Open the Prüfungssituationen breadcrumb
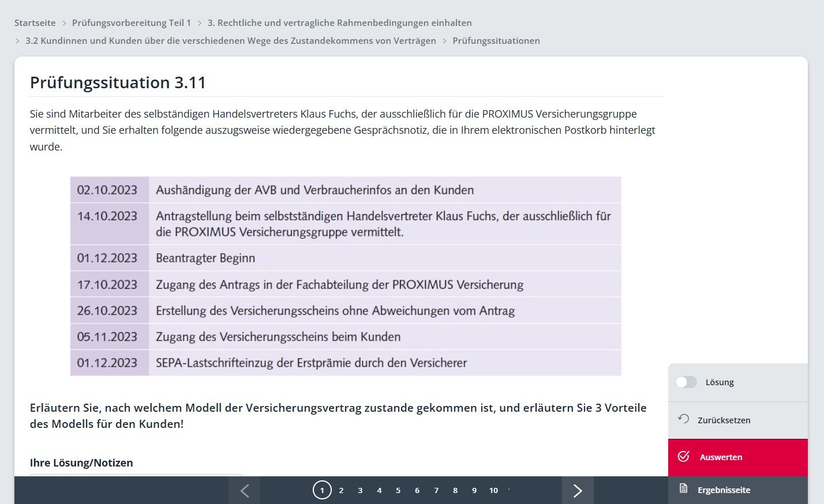The width and height of the screenshot is (824, 504). (x=496, y=41)
